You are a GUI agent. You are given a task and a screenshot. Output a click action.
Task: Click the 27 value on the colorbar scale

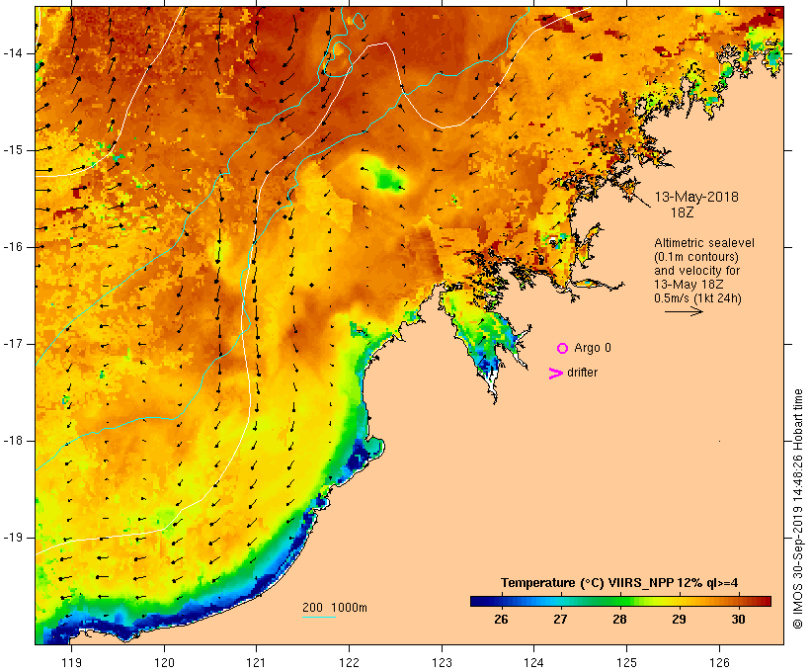coord(560,620)
